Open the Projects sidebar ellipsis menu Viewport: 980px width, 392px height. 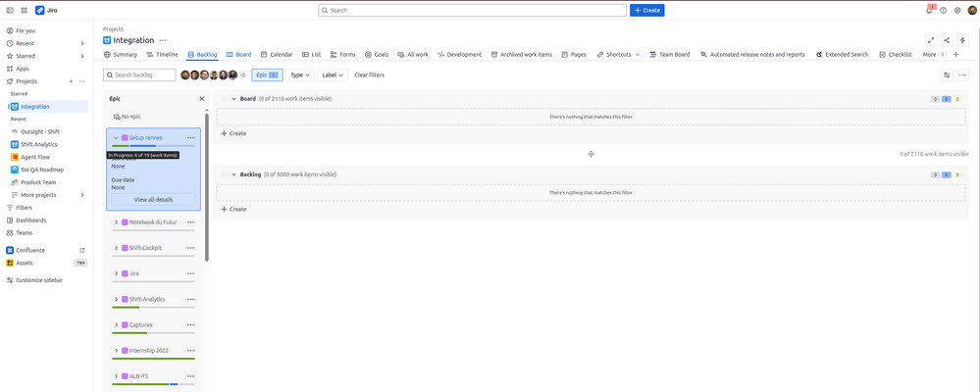[81, 81]
